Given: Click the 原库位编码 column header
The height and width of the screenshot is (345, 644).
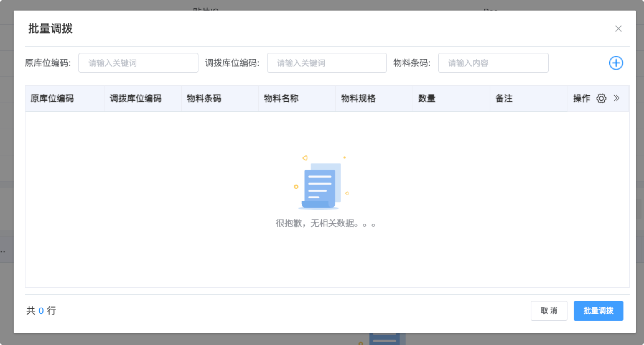Looking at the screenshot, I should pyautogui.click(x=52, y=99).
